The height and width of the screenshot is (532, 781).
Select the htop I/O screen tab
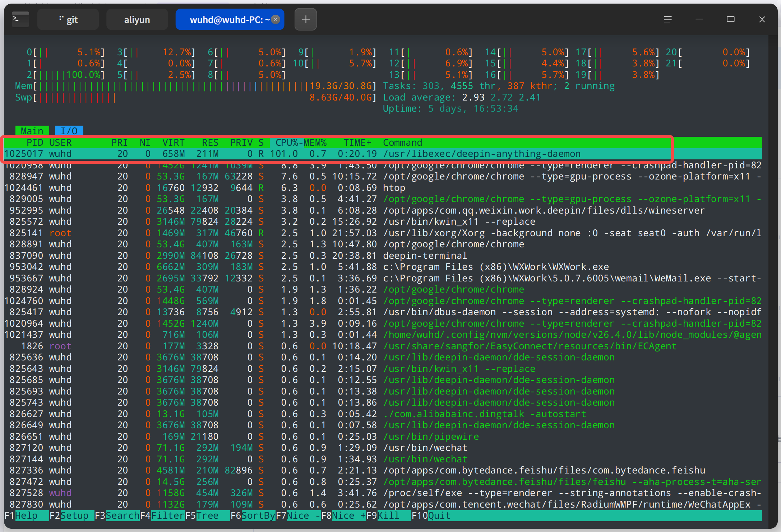coord(69,131)
